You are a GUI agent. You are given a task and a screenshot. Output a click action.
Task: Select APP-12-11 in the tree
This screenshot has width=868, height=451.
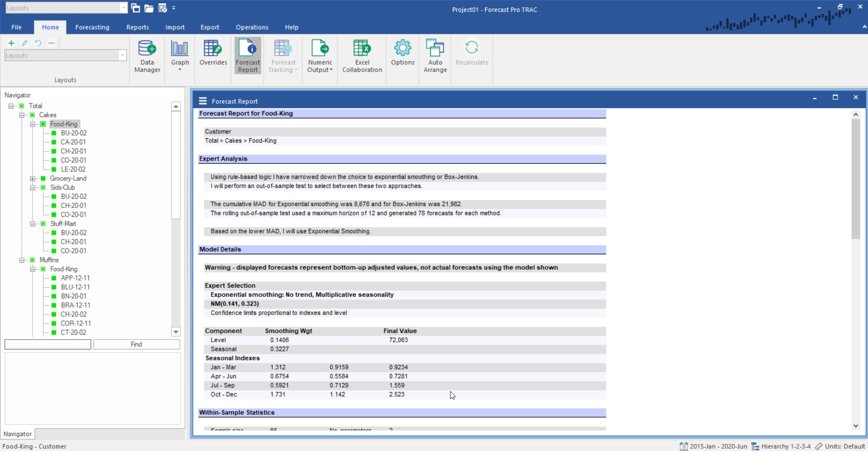(75, 278)
